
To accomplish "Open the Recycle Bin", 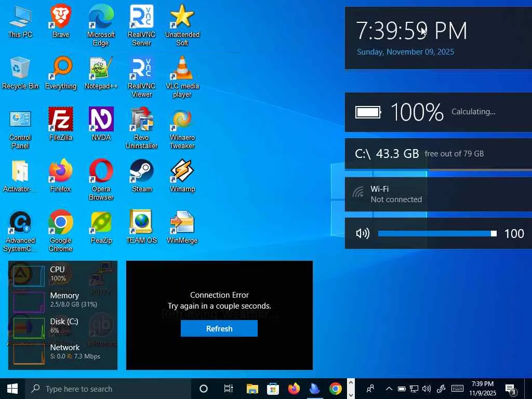I will click(20, 73).
